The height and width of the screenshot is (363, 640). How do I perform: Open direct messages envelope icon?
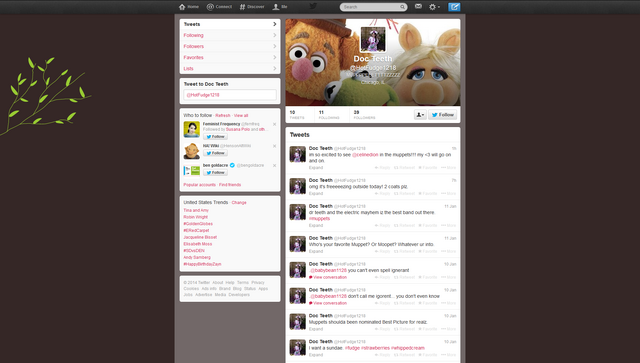click(x=418, y=6)
